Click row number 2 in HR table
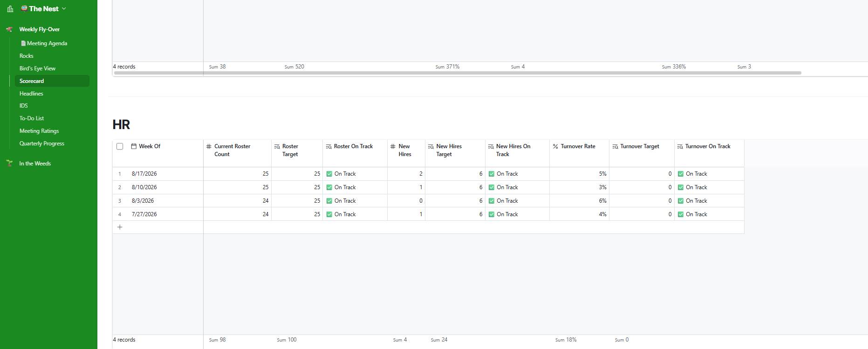This screenshot has height=349, width=868. (120, 187)
